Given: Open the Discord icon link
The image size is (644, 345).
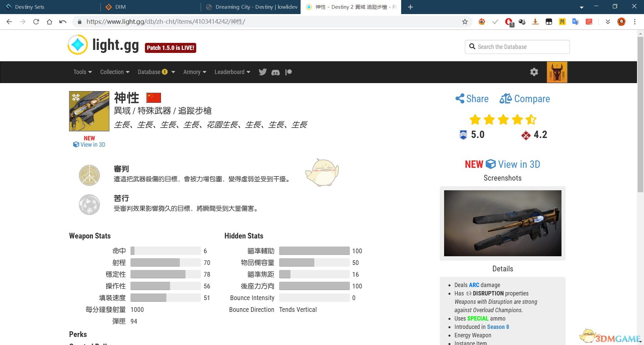Looking at the screenshot, I should tap(275, 72).
